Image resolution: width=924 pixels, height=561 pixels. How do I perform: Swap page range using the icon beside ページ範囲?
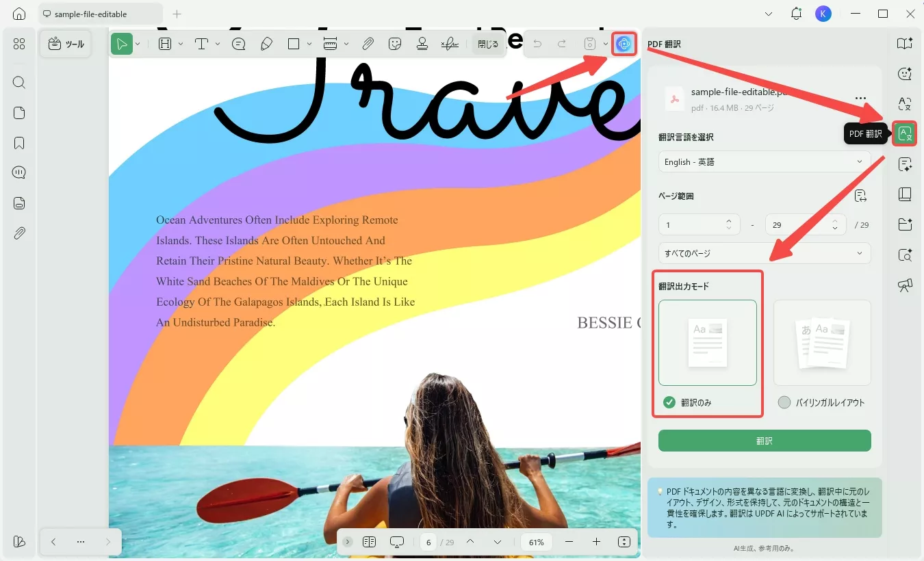tap(860, 196)
